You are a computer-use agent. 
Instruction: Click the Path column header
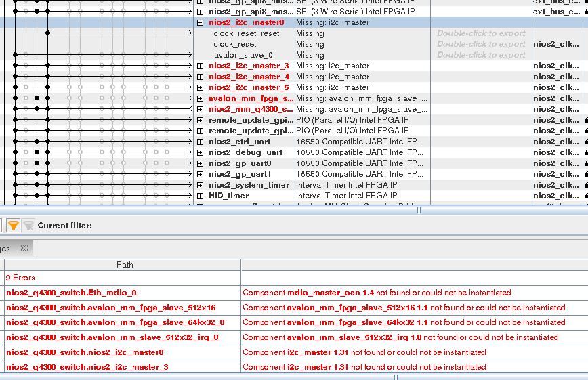125,265
